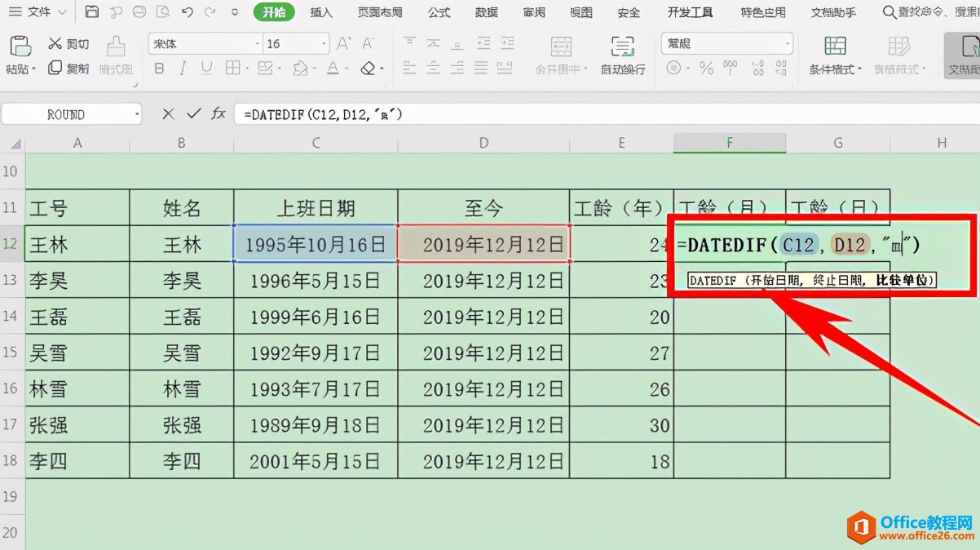Click cell containing 2001年5月15日
The height and width of the screenshot is (550, 980).
click(316, 460)
